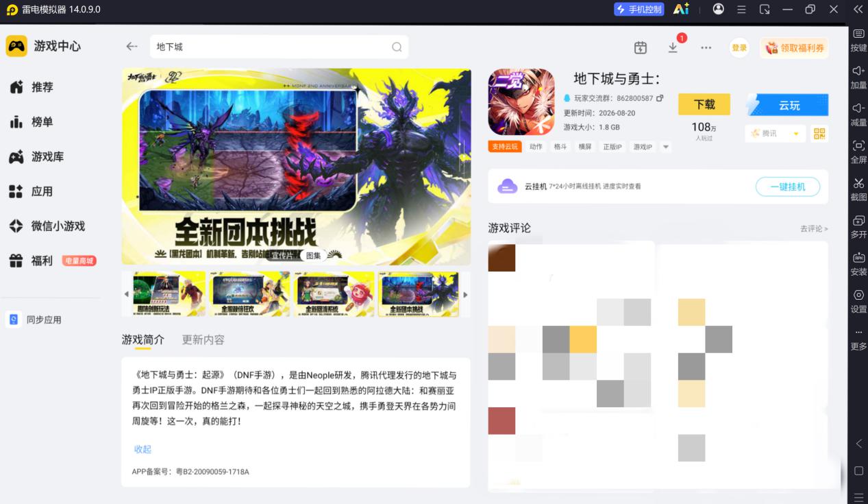868x504 pixels.
Task: Click the 横屏 tag
Action: [x=585, y=147]
